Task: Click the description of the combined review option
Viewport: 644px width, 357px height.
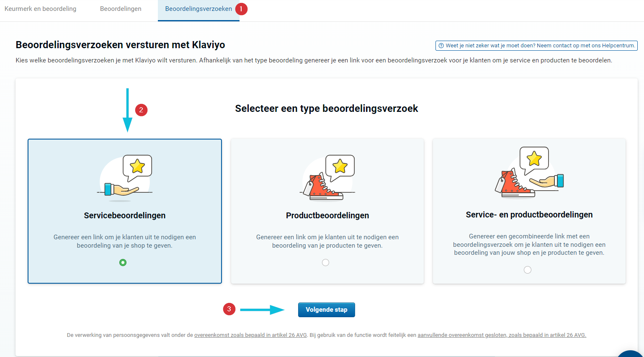Action: coord(529,245)
